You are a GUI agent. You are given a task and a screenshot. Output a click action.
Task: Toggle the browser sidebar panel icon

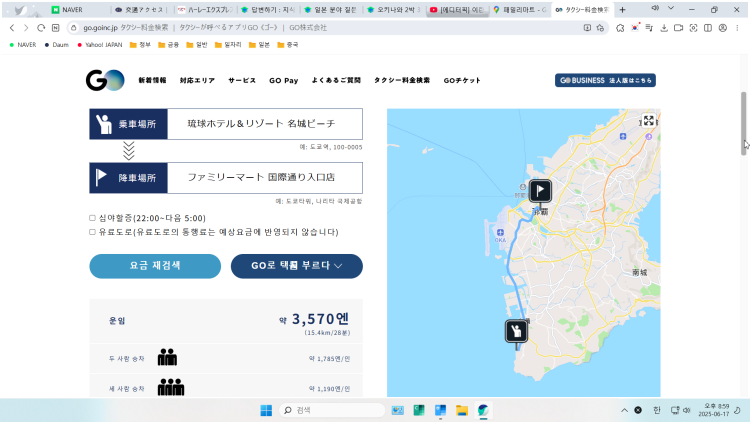(x=708, y=28)
